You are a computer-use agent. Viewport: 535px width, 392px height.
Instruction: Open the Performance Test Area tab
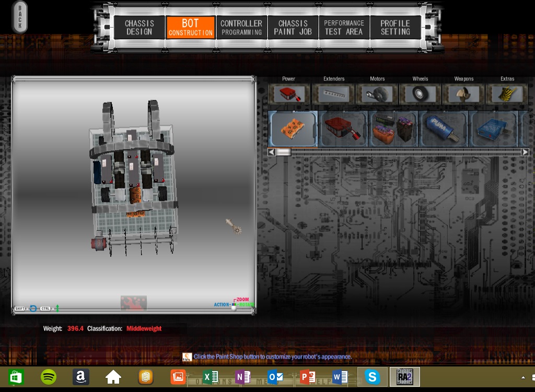click(x=344, y=27)
